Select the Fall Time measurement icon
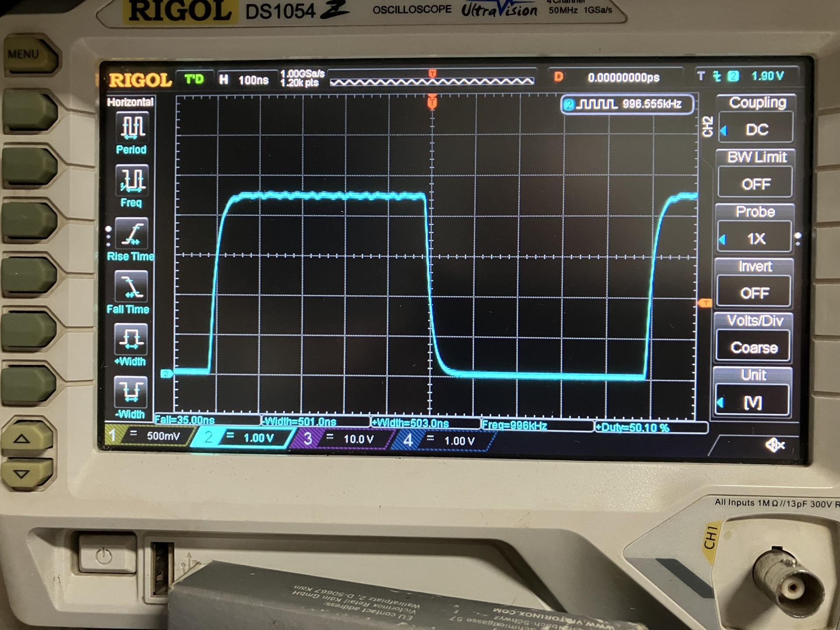This screenshot has width=840, height=630. click(x=131, y=287)
